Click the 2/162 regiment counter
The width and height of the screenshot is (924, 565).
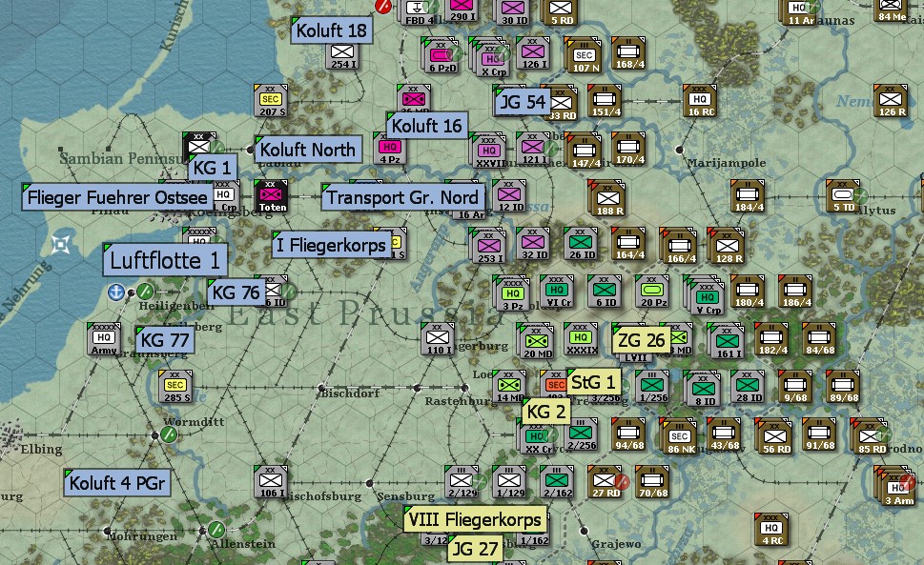[558, 482]
